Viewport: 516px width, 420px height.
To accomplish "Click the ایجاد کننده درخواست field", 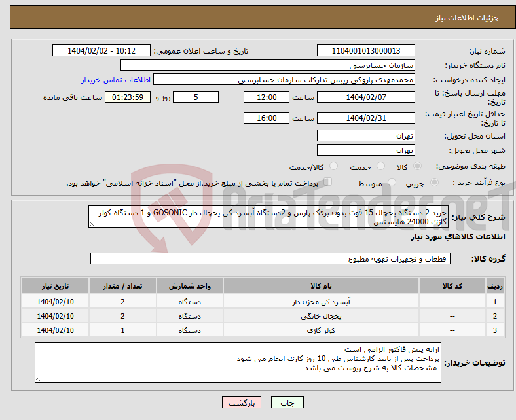I will coord(284,80).
